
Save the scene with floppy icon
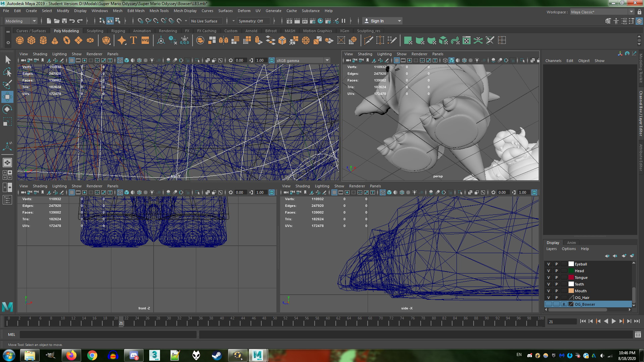point(64,21)
